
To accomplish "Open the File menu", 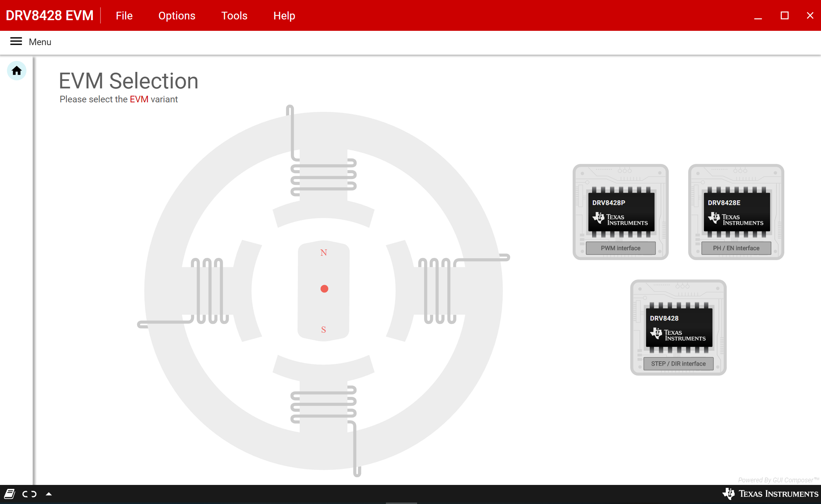I will pos(123,16).
